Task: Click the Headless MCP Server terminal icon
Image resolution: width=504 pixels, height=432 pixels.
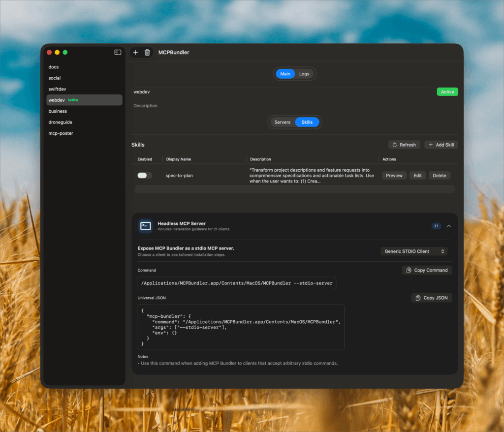Action: [x=146, y=226]
